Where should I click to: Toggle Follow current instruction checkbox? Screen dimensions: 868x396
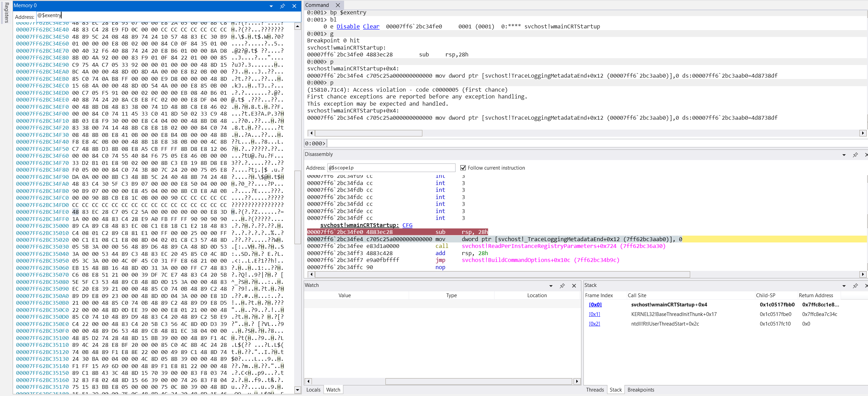463,168
